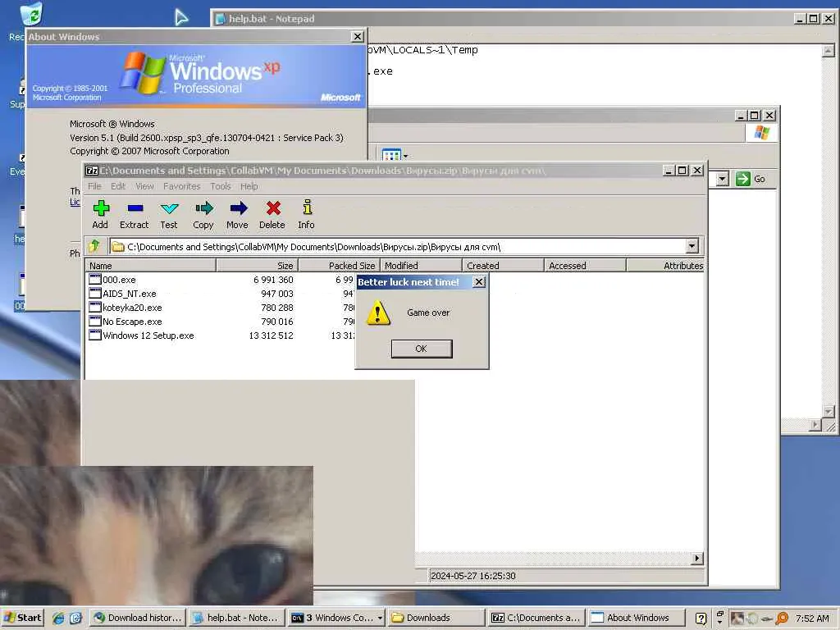840x630 pixels.
Task: Click the Copy icon in 7-Zip toolbar
Action: click(x=203, y=208)
